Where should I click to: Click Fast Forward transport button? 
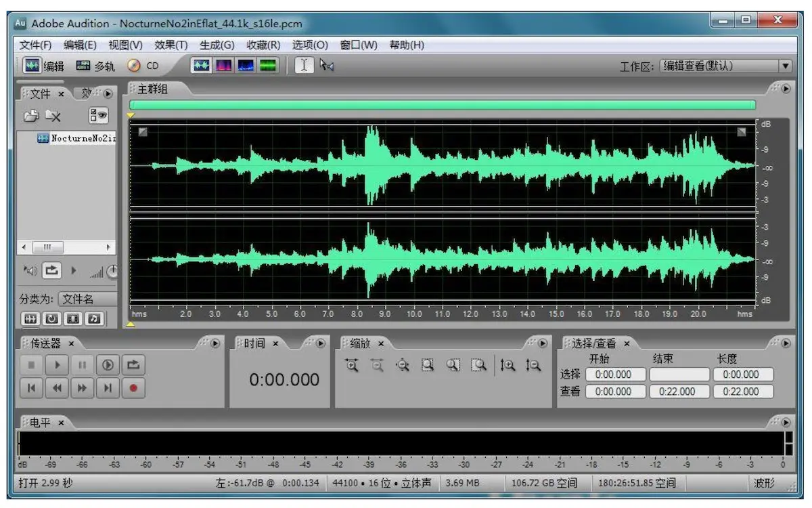(82, 388)
